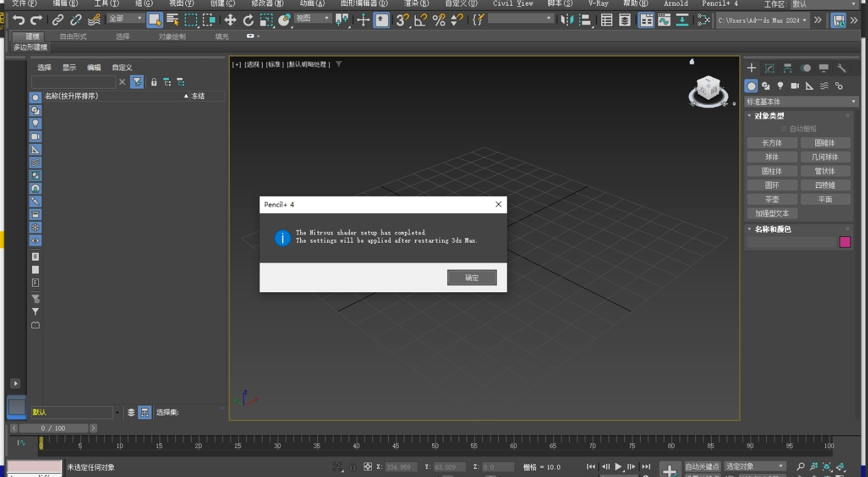Viewport: 868px width, 477px height.
Task: Click the 0 / 100 time slider
Action: [x=53, y=428]
